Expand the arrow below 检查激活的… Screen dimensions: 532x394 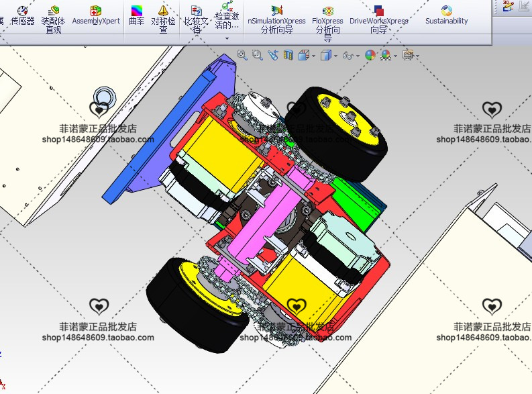click(227, 38)
